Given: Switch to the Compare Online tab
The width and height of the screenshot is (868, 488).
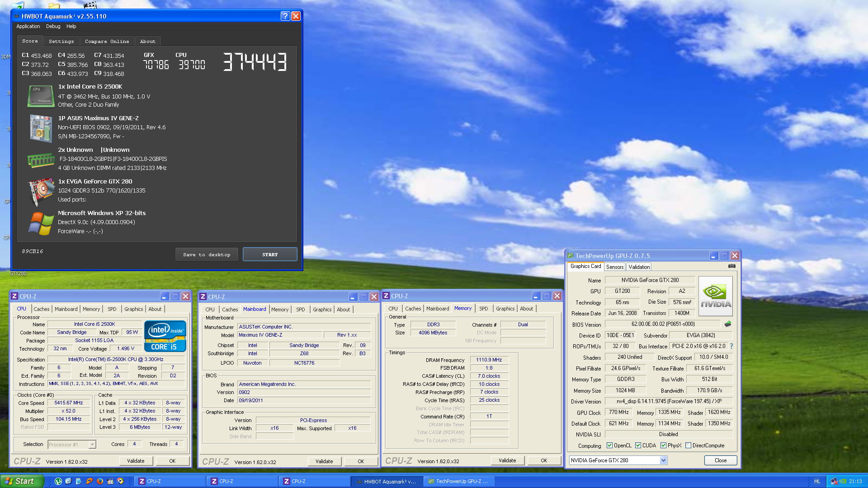Looking at the screenshot, I should pos(107,41).
